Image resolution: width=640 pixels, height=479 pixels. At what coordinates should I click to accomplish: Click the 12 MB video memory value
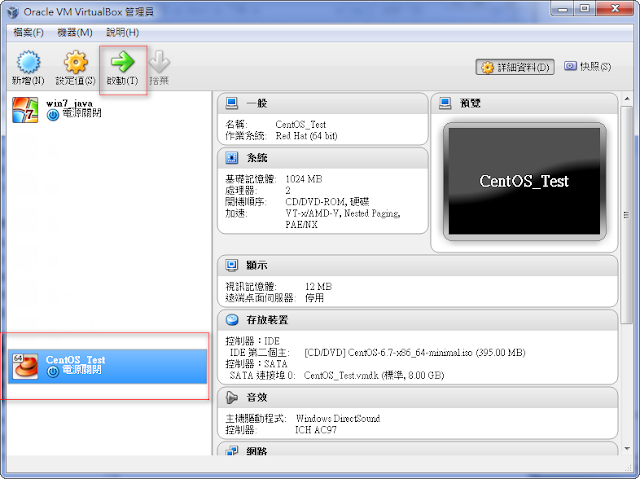pos(318,287)
